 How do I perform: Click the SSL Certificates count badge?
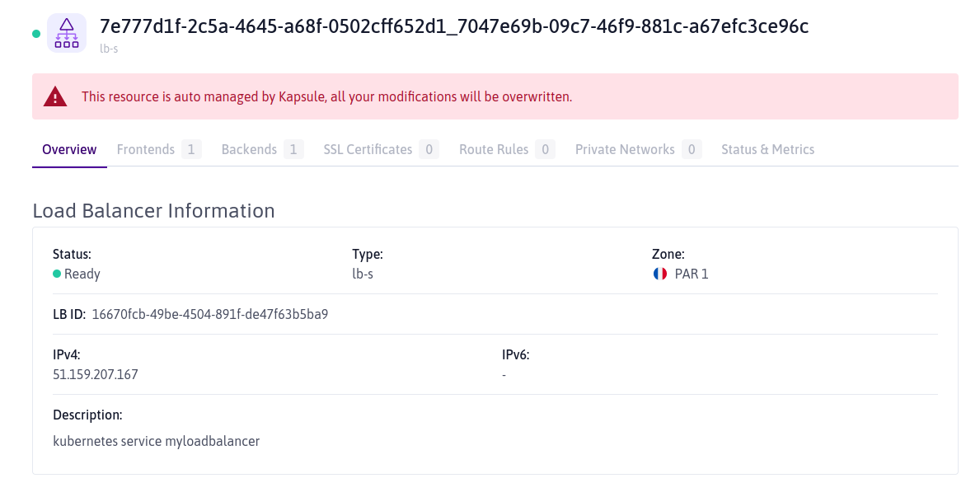(429, 149)
